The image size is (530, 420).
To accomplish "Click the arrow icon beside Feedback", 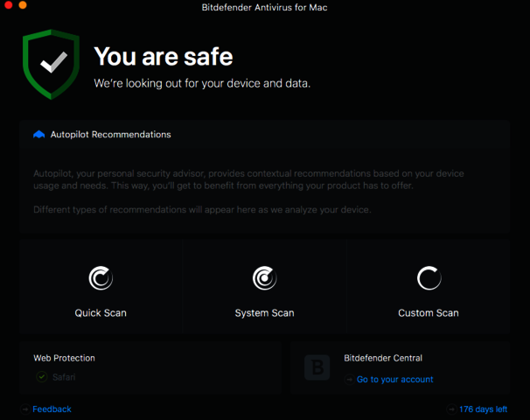I will tap(25, 409).
